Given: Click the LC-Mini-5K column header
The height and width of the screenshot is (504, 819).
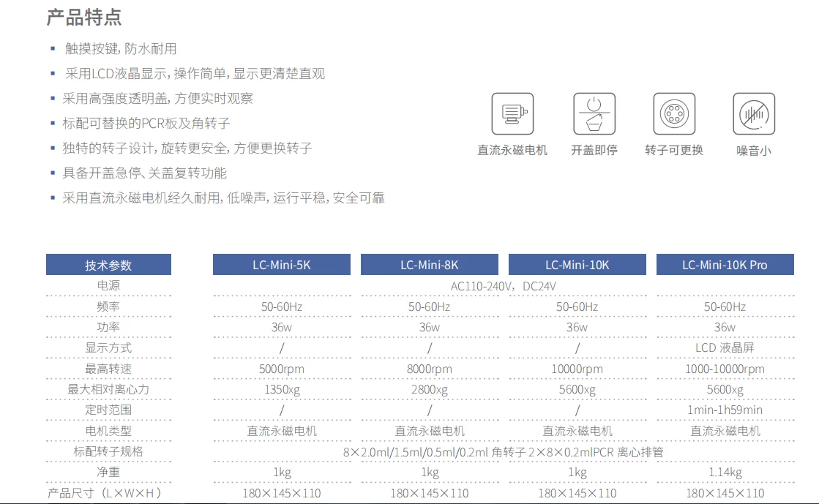Looking at the screenshot, I should pyautogui.click(x=282, y=265).
